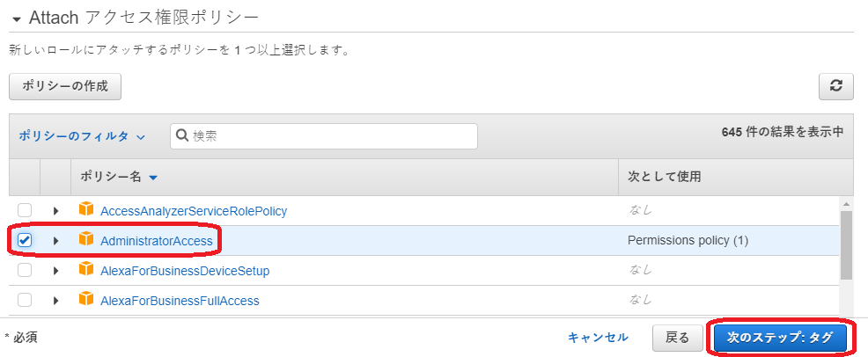Image resolution: width=868 pixels, height=357 pixels.
Task: Uncheck the AdministratorAccess checkbox
Action: [25, 240]
